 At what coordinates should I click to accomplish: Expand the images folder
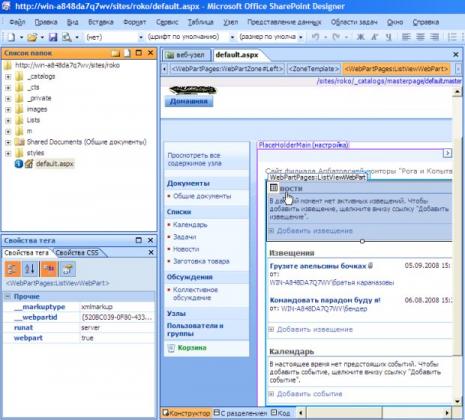coord(8,110)
